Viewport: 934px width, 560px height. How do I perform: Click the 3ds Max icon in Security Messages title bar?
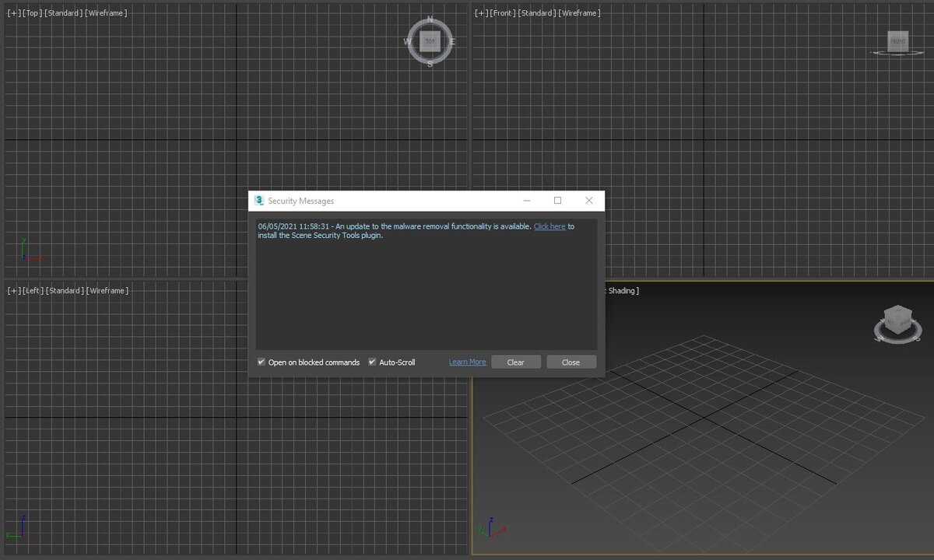(259, 201)
